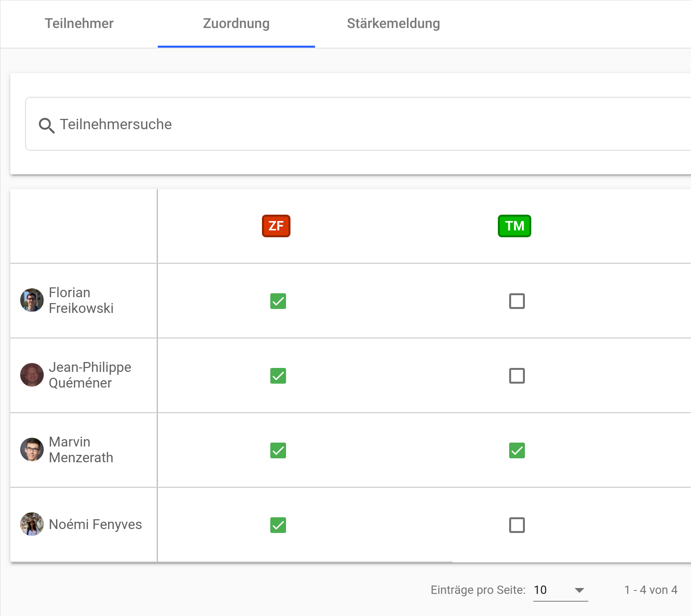Check TM box for Jean-Philippe Quéméner
Image resolution: width=691 pixels, height=616 pixels.
(x=517, y=376)
